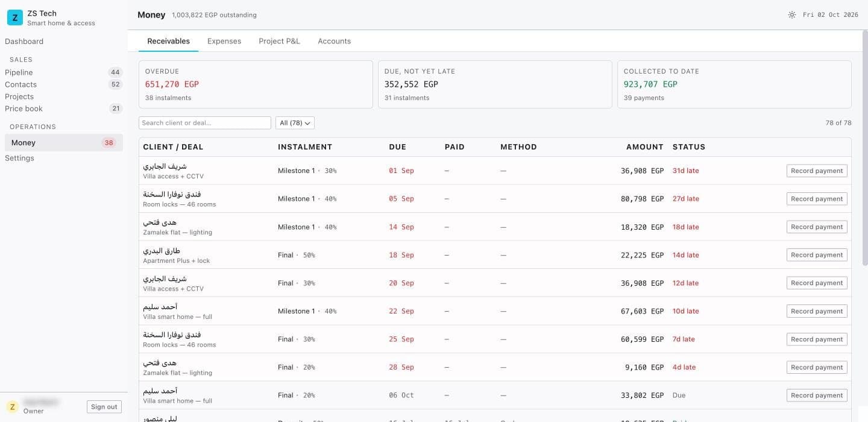868x422 pixels.
Task: Click the 31d late status text
Action: coord(686,171)
